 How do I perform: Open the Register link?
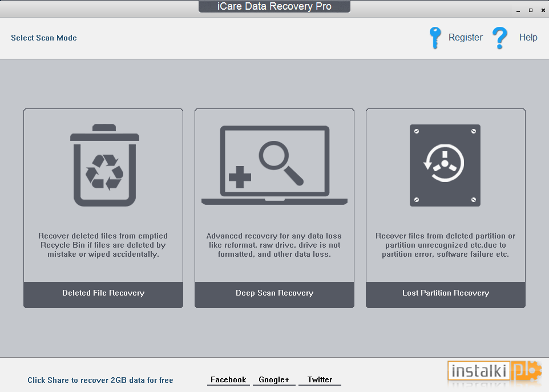tap(465, 38)
